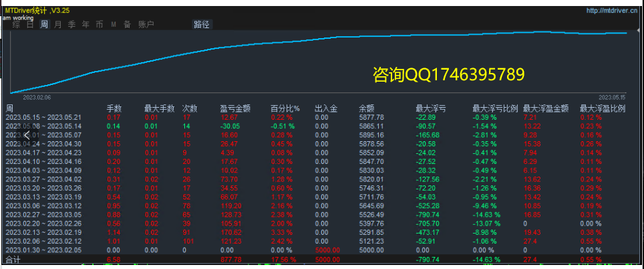Open the 月 monthly statistics tab
Viewport: 644px width, 269px height.
pyautogui.click(x=58, y=25)
